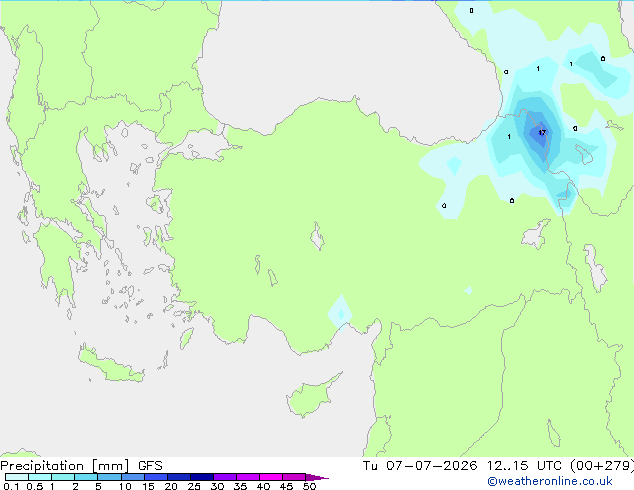Image resolution: width=634 pixels, height=490 pixels.
Task: Click the 1–2 mm legend color swatch
Action: 63,477
